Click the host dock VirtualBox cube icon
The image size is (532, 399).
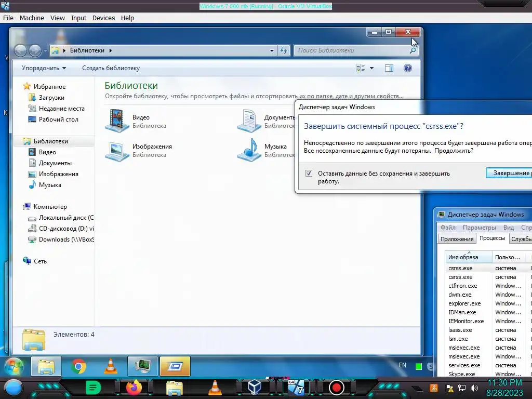255,388
